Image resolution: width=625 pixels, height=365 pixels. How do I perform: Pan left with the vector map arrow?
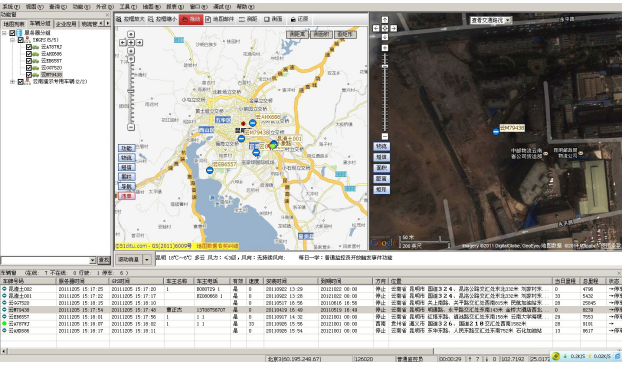123,43
